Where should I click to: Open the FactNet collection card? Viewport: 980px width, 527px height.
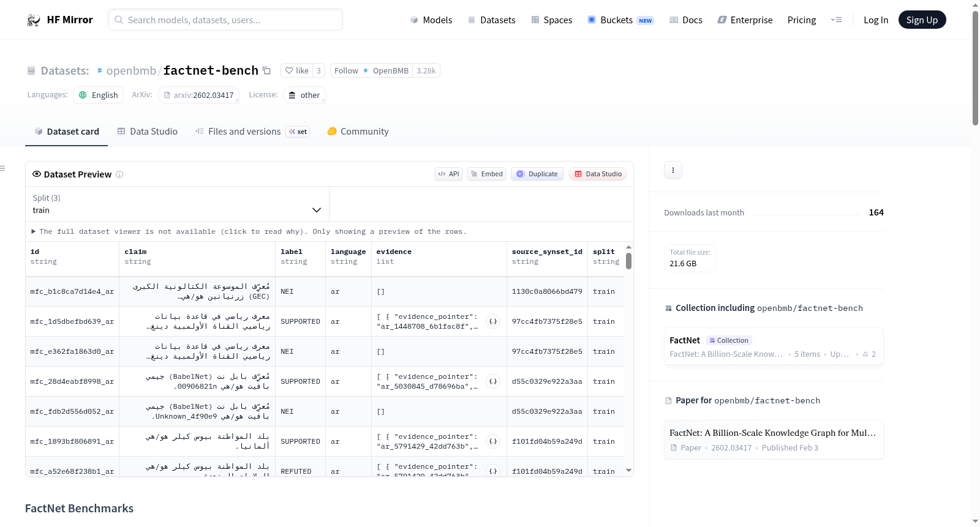pos(774,347)
